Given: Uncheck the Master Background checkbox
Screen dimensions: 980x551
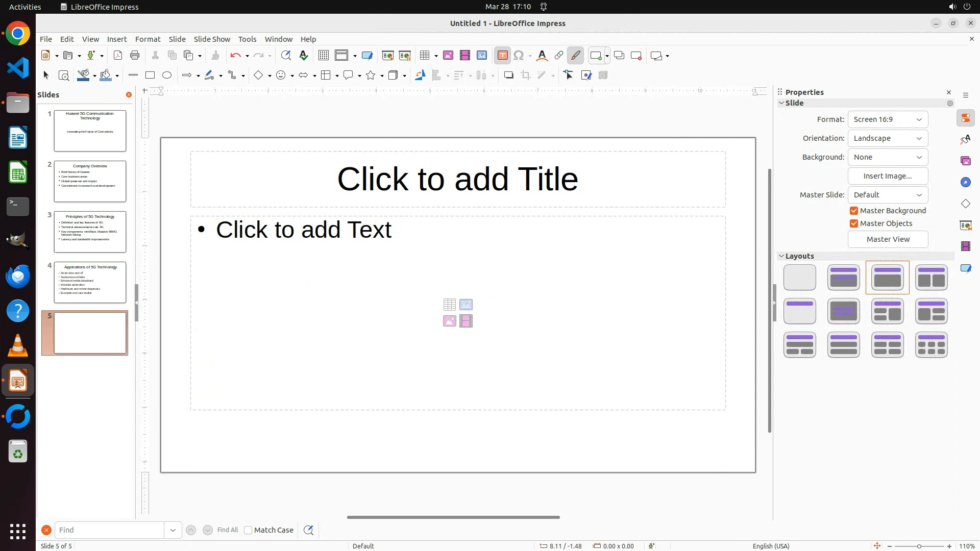Looking at the screenshot, I should point(854,211).
